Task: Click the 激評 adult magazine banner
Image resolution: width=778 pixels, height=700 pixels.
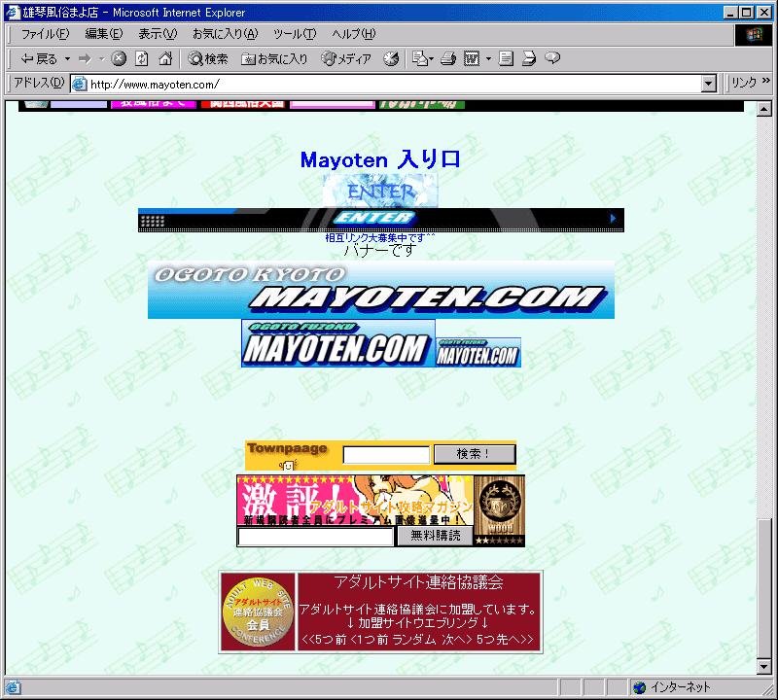Action: (355, 501)
